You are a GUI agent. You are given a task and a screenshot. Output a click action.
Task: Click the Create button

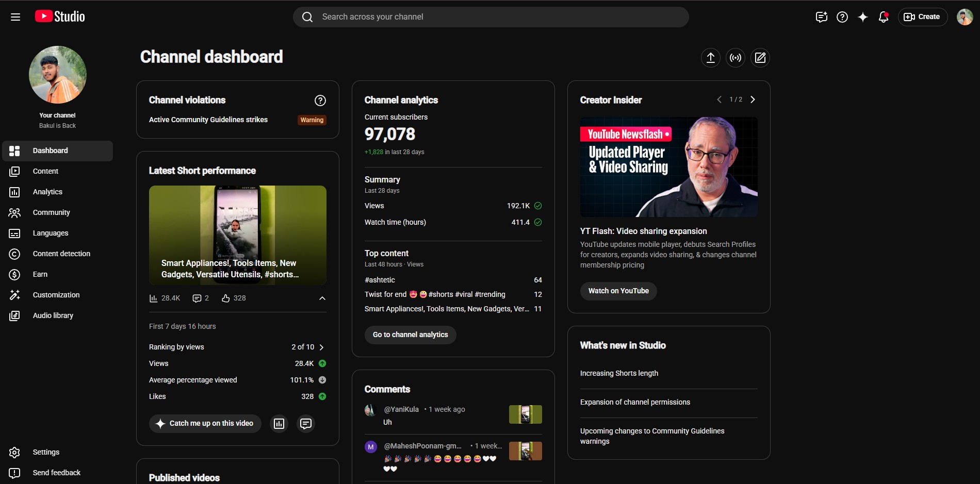coord(923,17)
